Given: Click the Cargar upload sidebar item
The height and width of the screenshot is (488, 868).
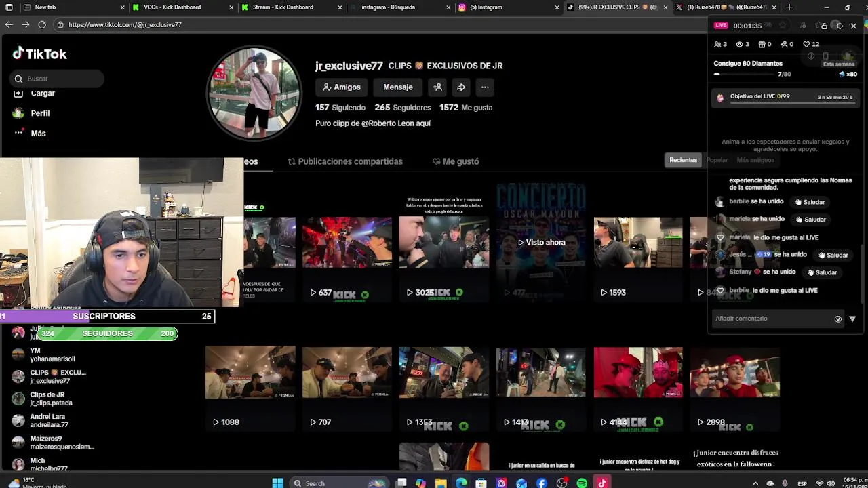Looking at the screenshot, I should (34, 93).
